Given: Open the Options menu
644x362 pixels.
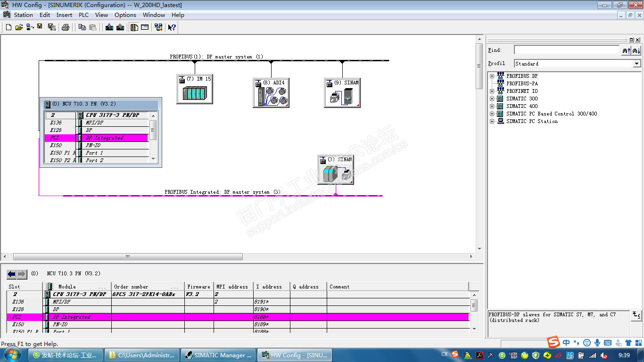Looking at the screenshot, I should pos(125,15).
